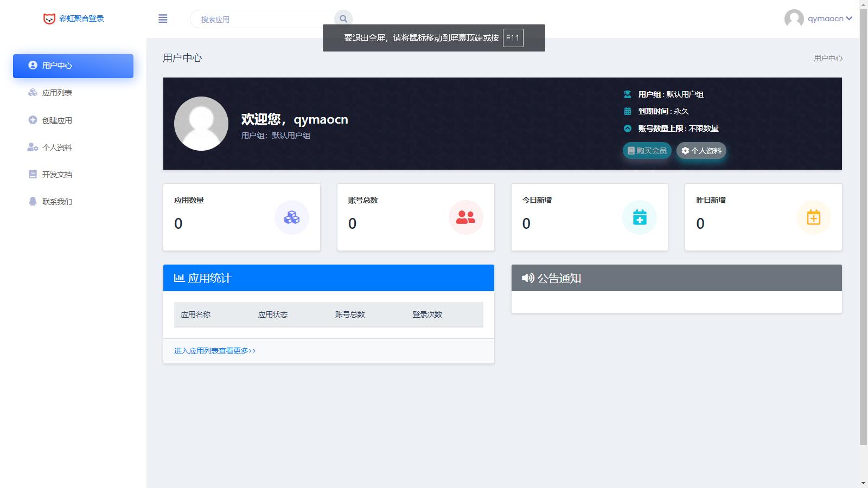The width and height of the screenshot is (868, 488).
Task: Click the 应用数量 cubes icon
Action: click(x=292, y=217)
